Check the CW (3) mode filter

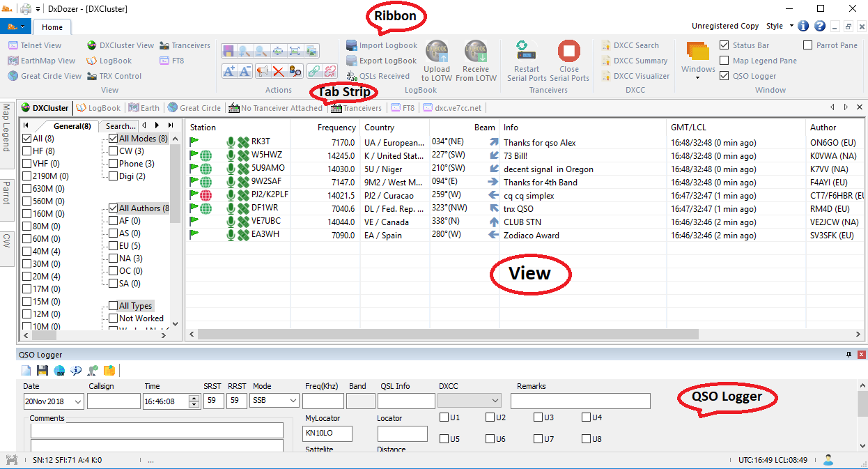(114, 151)
